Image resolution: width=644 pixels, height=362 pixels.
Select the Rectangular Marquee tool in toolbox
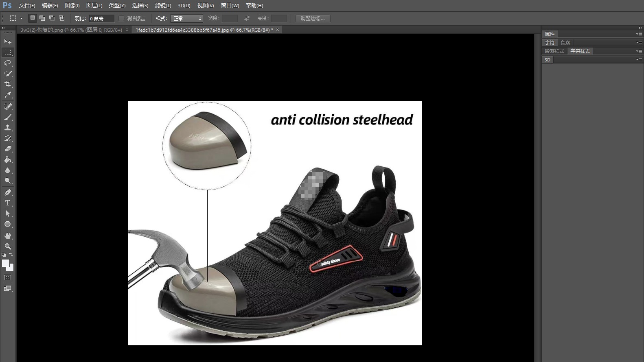(8, 52)
